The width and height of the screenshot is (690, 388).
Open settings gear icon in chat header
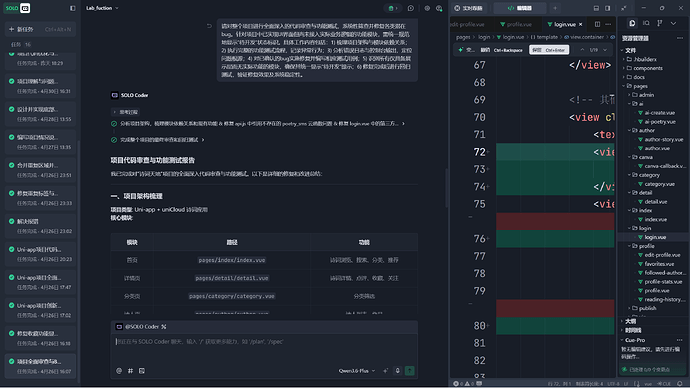pyautogui.click(x=427, y=8)
